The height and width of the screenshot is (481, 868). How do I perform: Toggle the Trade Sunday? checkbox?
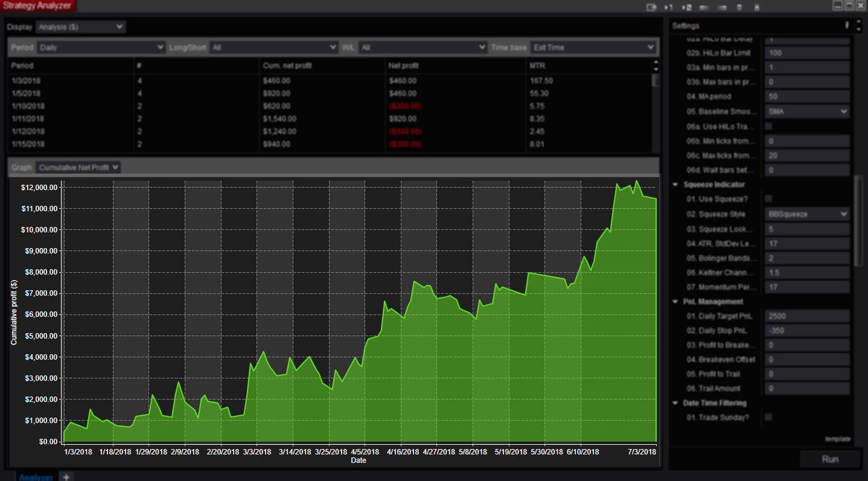(x=768, y=417)
